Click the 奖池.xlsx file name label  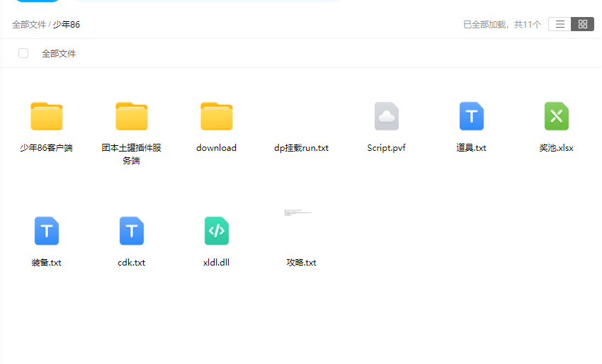pyautogui.click(x=557, y=148)
